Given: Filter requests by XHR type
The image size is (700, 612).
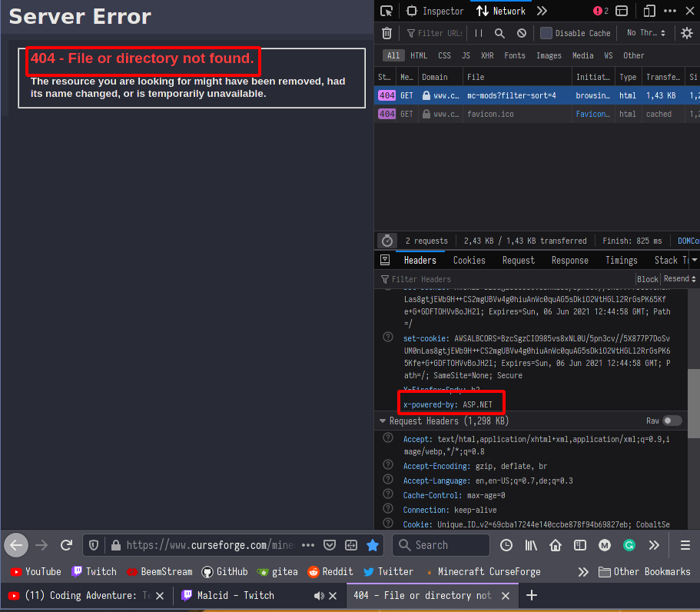Looking at the screenshot, I should (x=487, y=55).
